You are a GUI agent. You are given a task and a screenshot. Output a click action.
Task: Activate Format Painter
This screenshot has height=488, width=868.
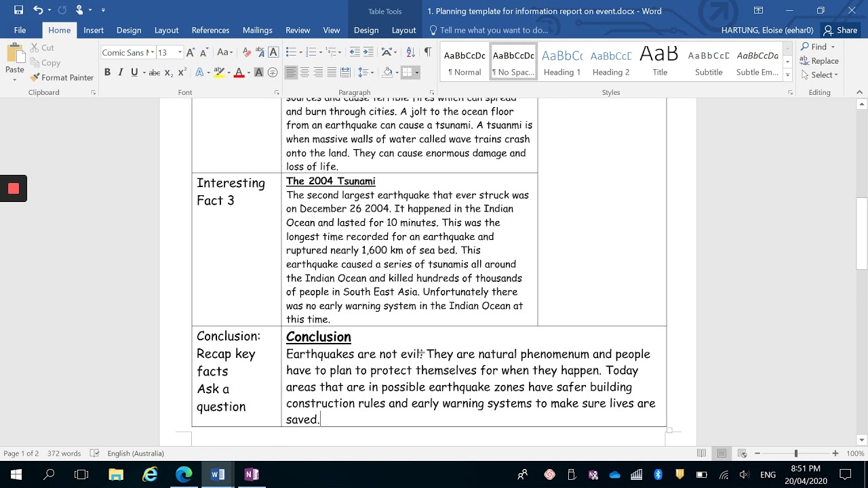pyautogui.click(x=62, y=77)
